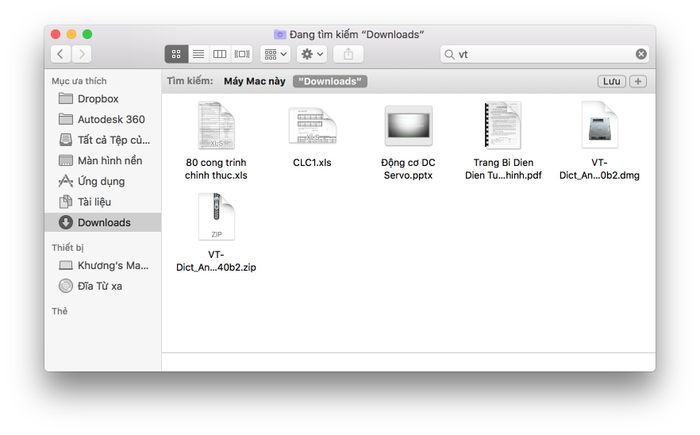Go forward with the right arrow
700x435 pixels.
(x=82, y=54)
